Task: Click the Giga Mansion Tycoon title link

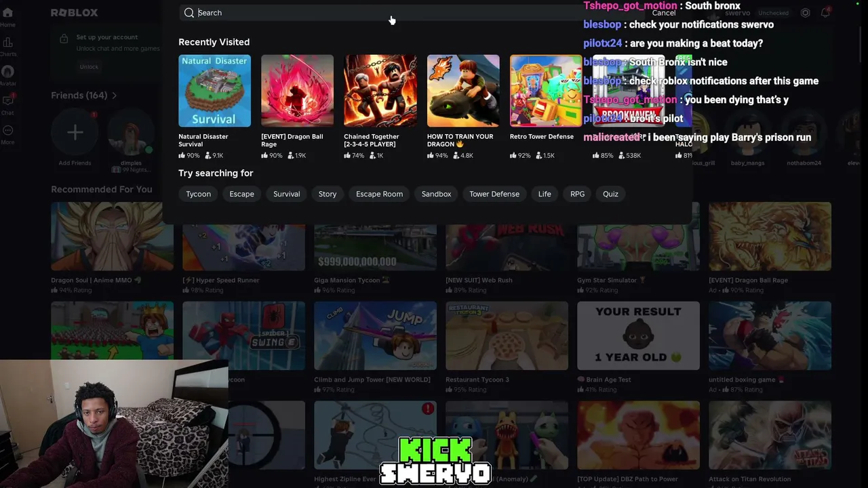Action: click(351, 280)
